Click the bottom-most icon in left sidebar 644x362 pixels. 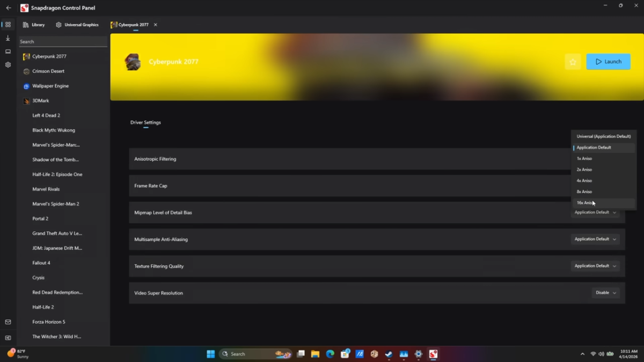[x=8, y=338]
